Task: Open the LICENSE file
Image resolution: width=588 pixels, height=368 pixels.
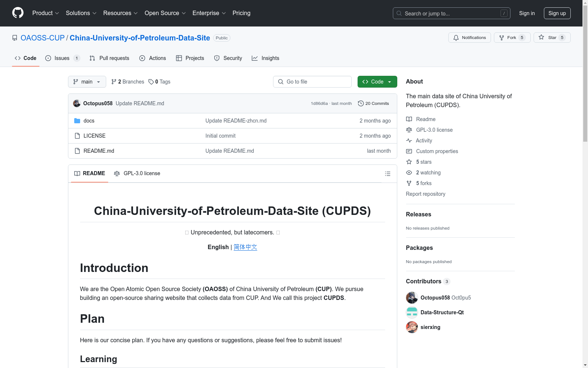Action: click(x=94, y=136)
